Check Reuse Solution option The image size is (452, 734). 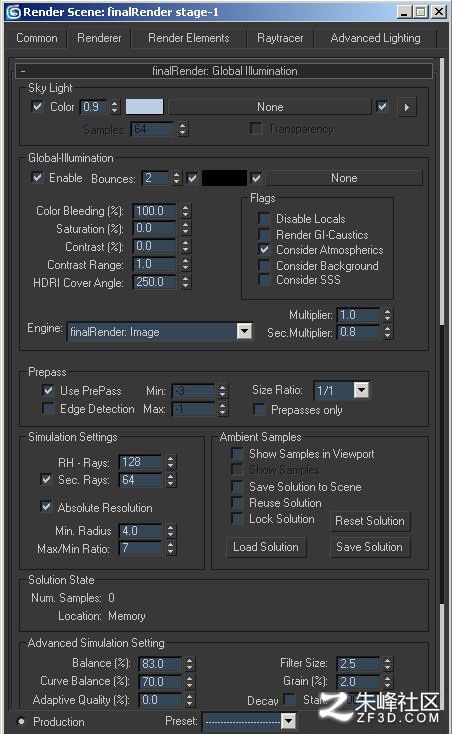(x=238, y=503)
